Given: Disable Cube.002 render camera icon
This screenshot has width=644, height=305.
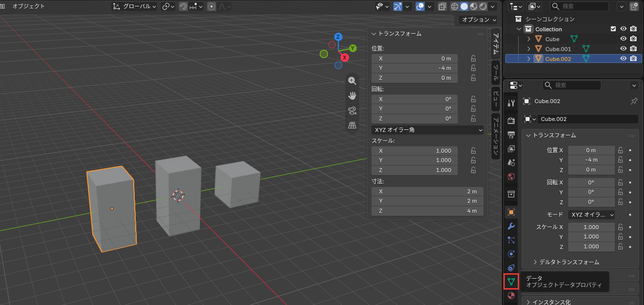Looking at the screenshot, I should tap(633, 59).
